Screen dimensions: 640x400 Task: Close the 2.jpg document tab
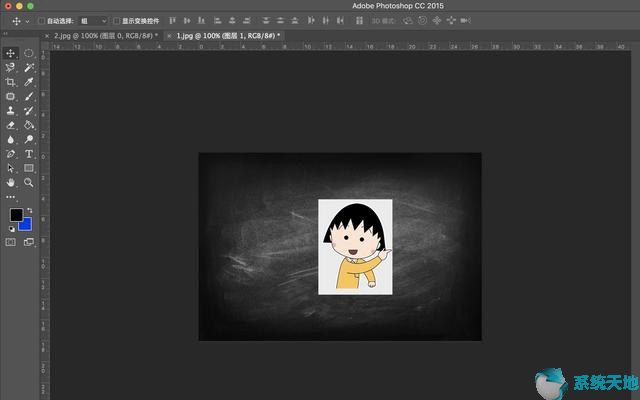[47, 36]
